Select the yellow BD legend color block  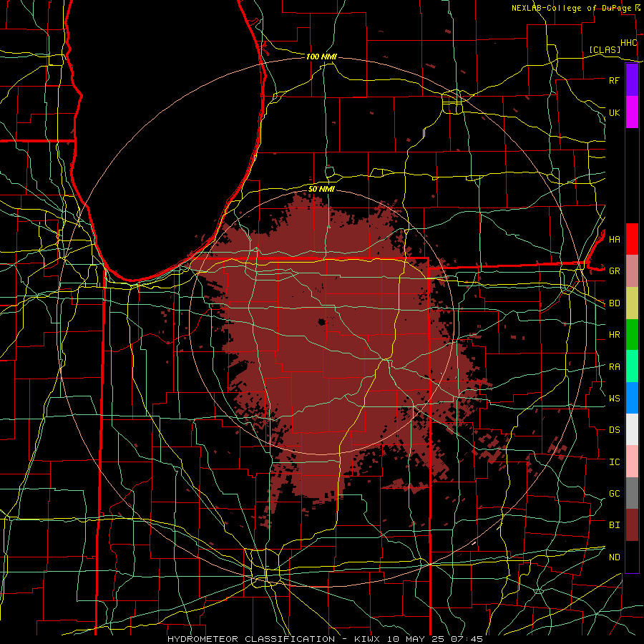point(632,303)
